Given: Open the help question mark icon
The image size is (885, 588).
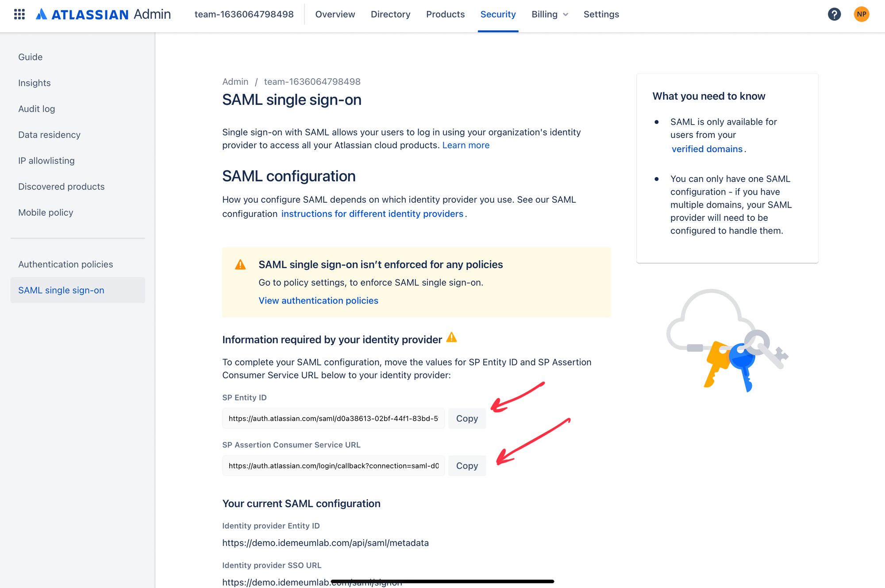Looking at the screenshot, I should [x=834, y=14].
